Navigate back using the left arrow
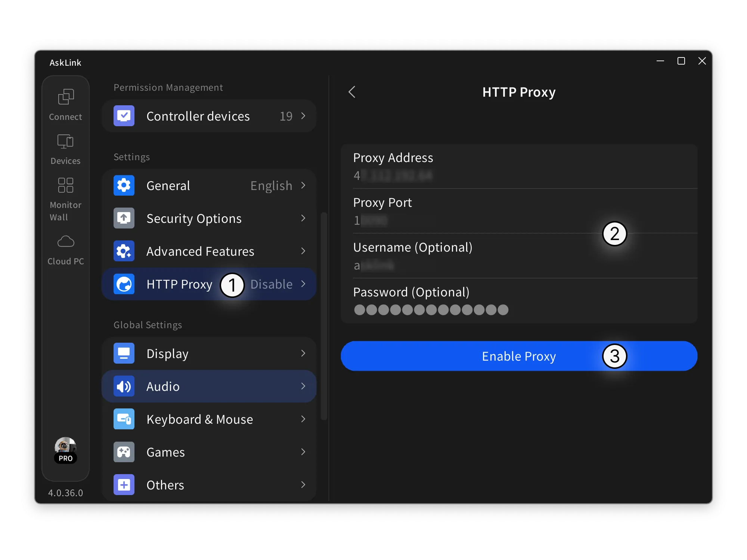Image resolution: width=747 pixels, height=560 pixels. point(351,92)
